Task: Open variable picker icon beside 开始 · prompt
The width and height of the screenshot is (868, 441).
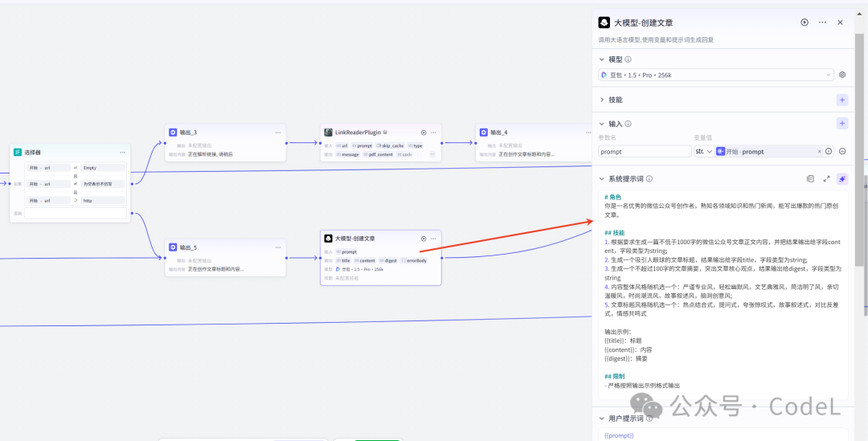Action: pyautogui.click(x=828, y=151)
